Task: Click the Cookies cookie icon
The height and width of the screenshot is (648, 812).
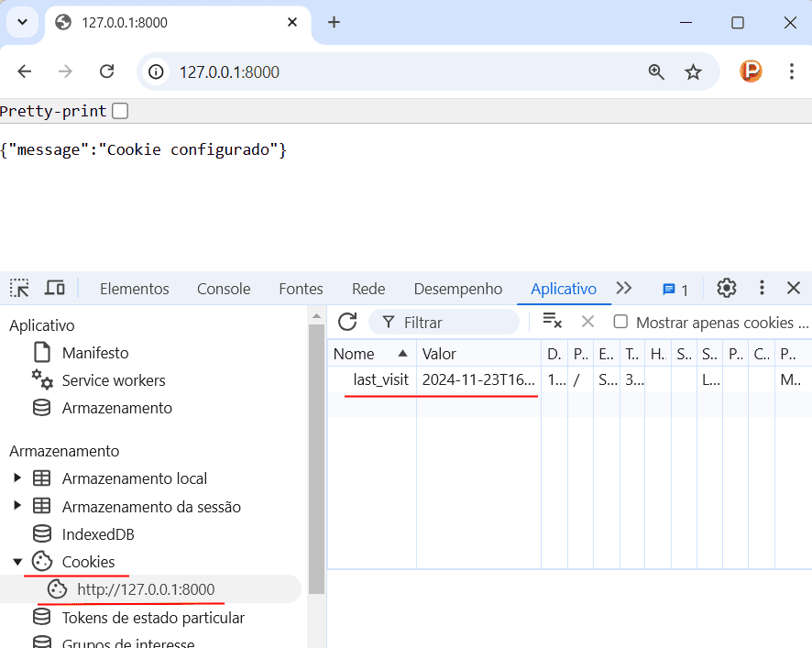Action: [42, 561]
